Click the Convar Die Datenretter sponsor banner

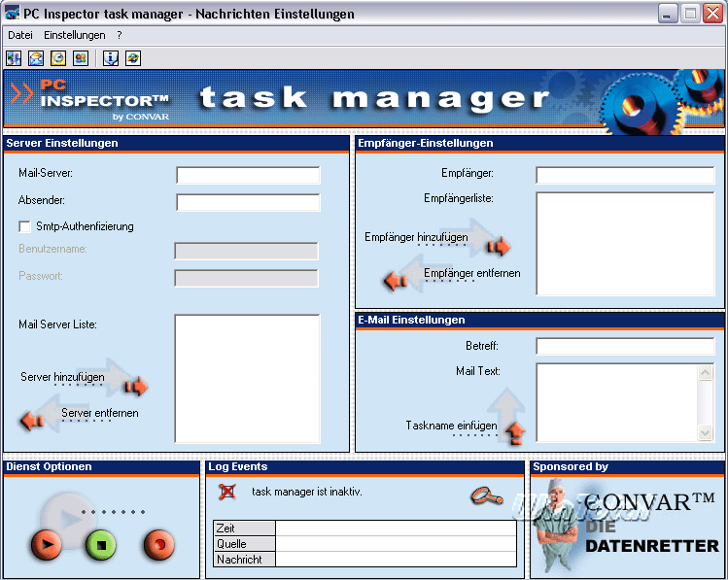point(627,528)
